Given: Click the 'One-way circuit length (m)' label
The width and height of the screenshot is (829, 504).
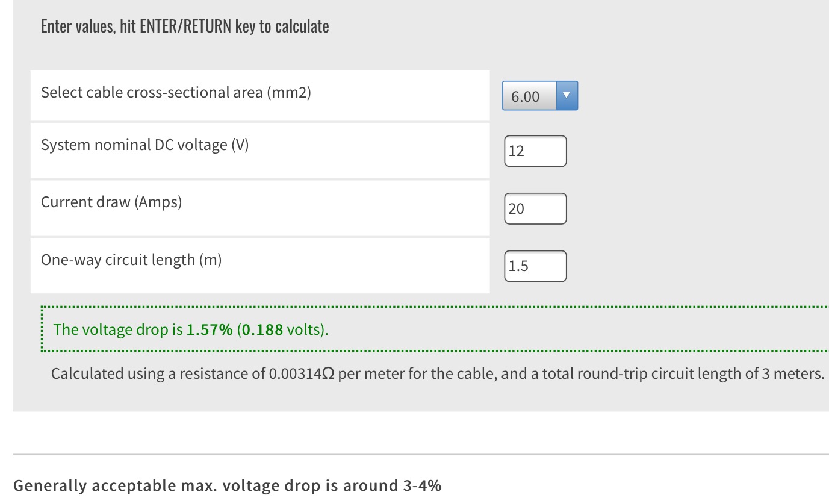Looking at the screenshot, I should [131, 260].
